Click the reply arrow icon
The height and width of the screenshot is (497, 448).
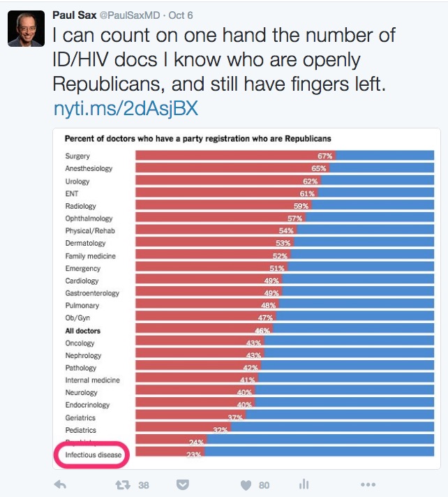coord(60,484)
